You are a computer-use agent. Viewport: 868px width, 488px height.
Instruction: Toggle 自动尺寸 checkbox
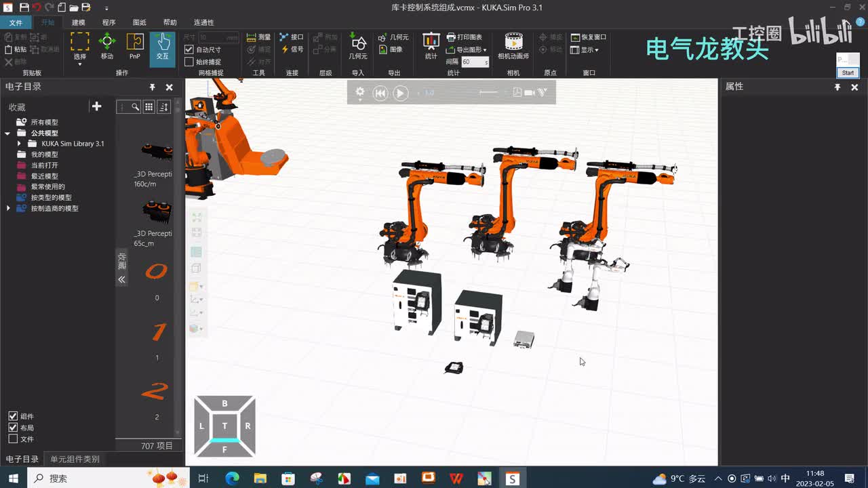tap(189, 50)
